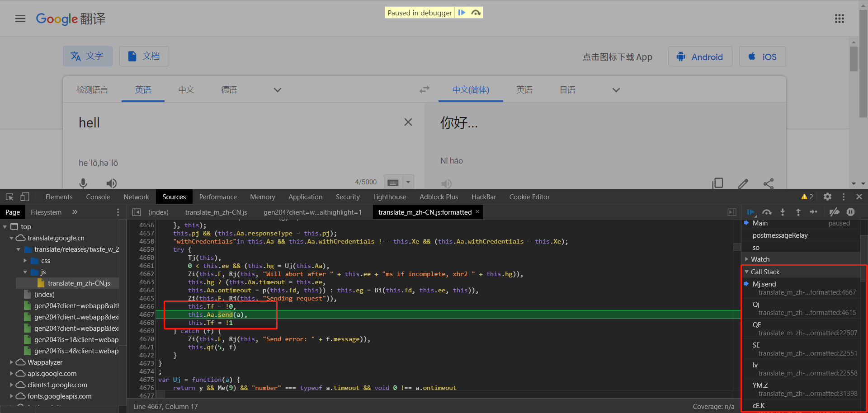Viewport: 868px width, 413px height.
Task: Resume script execution in debugger toolbar
Action: point(751,212)
